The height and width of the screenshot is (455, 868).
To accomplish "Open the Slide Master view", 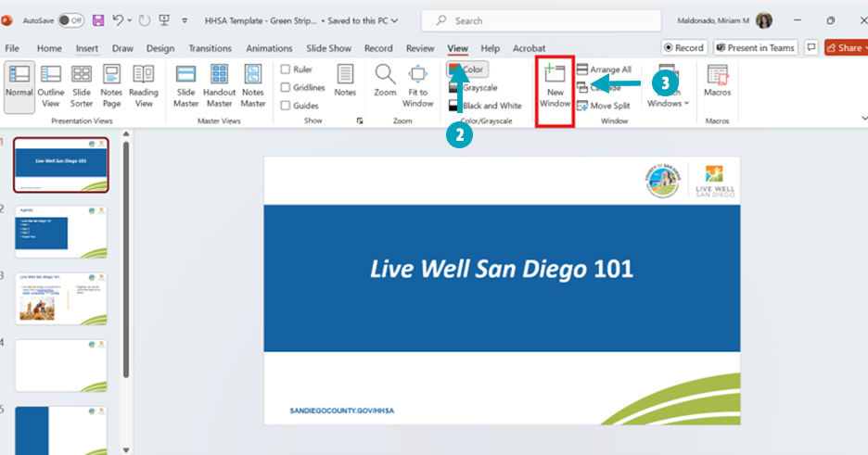I will pyautogui.click(x=185, y=87).
